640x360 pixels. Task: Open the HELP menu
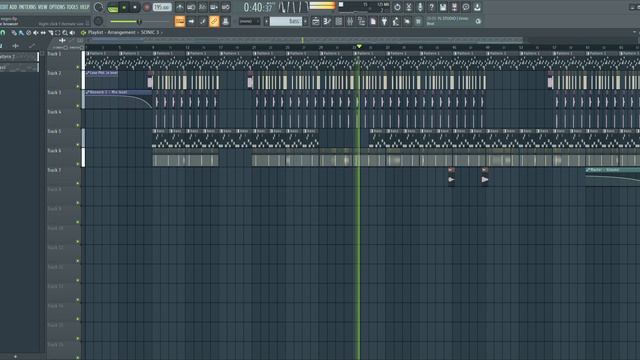(84, 7)
